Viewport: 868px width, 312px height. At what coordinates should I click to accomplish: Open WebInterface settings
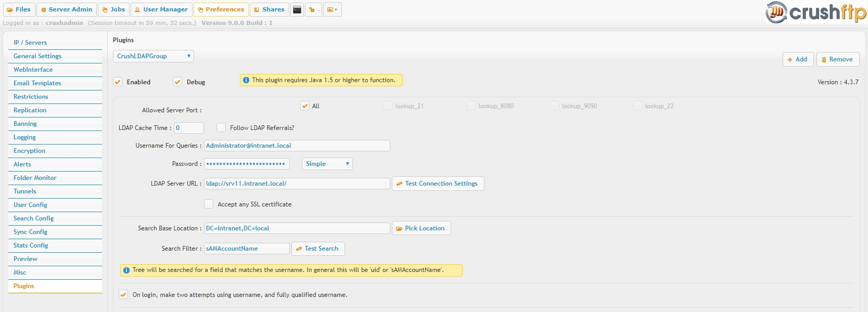[x=55, y=70]
